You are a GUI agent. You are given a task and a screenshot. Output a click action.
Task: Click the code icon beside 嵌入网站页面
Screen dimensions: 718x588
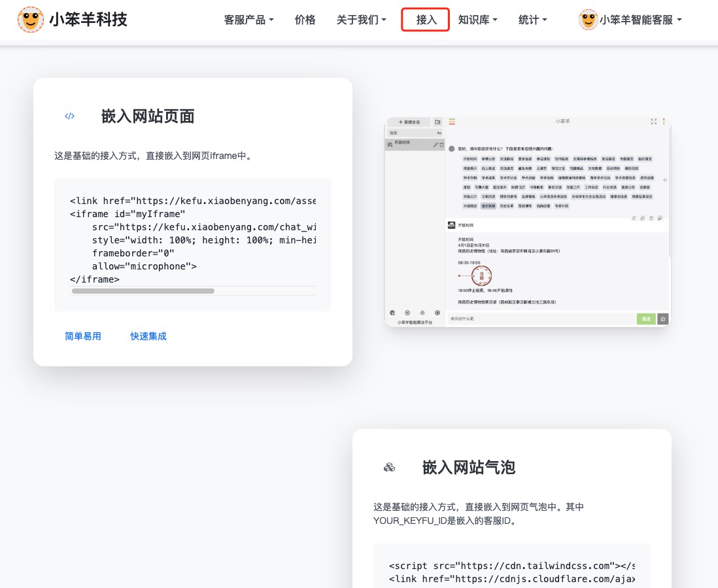pos(69,116)
